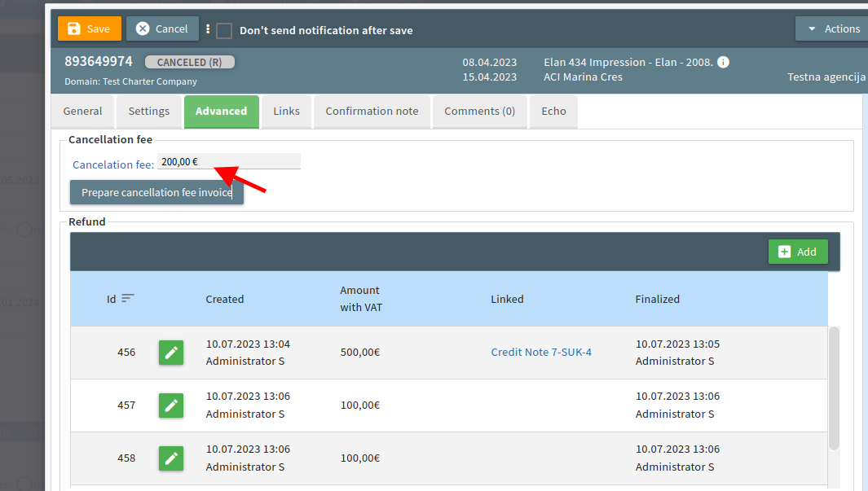Click the 15.04.2023 end date
This screenshot has width=868, height=491.
click(489, 77)
